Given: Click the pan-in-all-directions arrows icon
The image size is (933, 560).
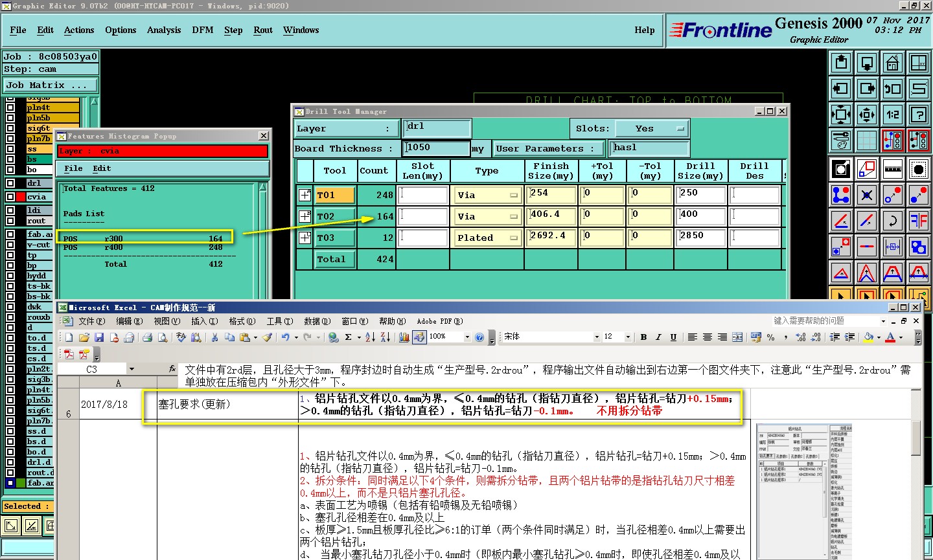Looking at the screenshot, I should [x=867, y=115].
